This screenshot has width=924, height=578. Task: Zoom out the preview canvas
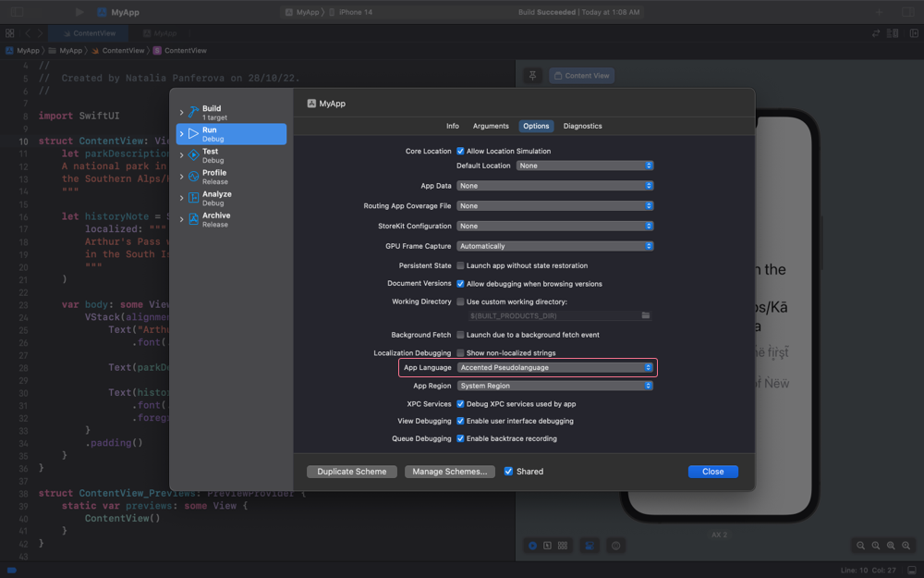(x=861, y=546)
